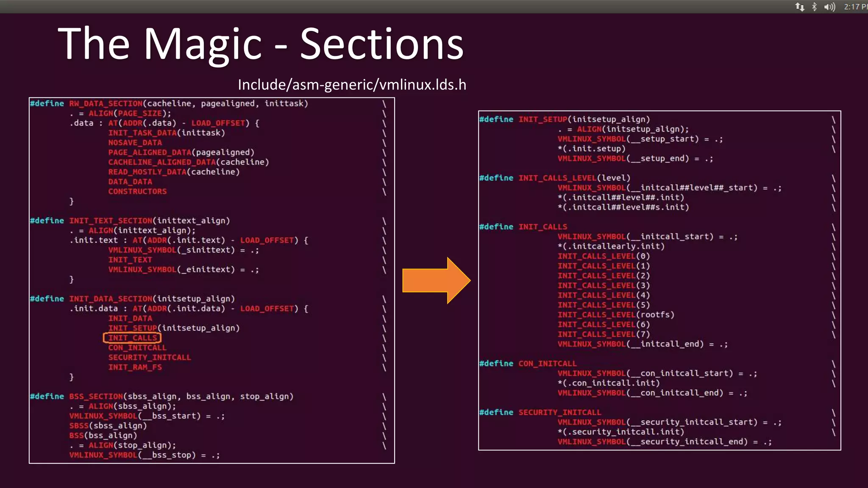The height and width of the screenshot is (488, 868).
Task: Click the INIT_CALLS_LEVEL(2) line
Action: (604, 275)
